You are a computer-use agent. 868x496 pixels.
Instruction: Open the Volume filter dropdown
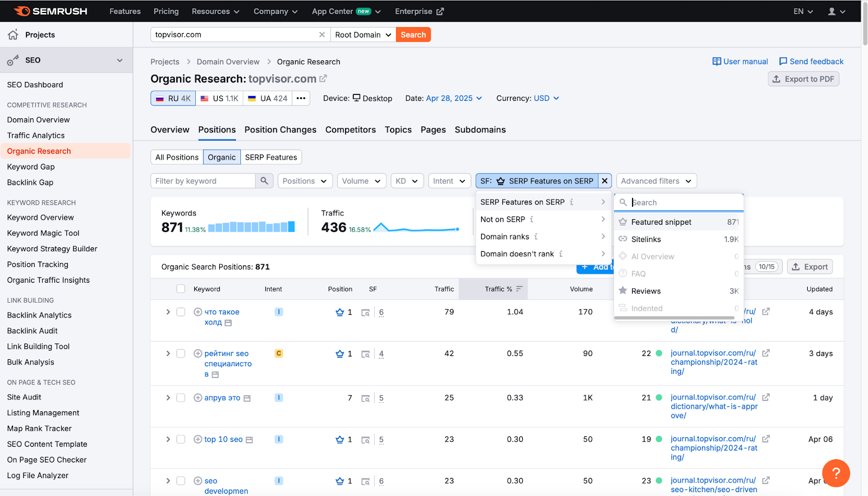click(x=361, y=181)
